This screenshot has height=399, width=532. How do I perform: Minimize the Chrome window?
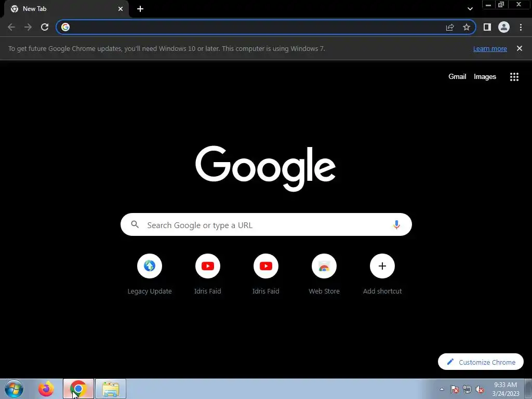pyautogui.click(x=488, y=5)
